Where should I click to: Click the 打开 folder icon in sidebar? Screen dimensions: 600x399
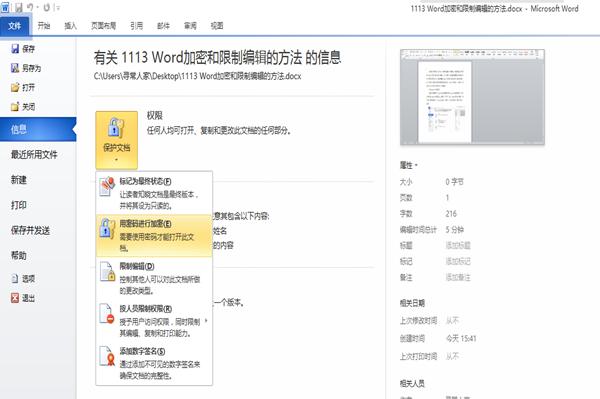[x=15, y=88]
